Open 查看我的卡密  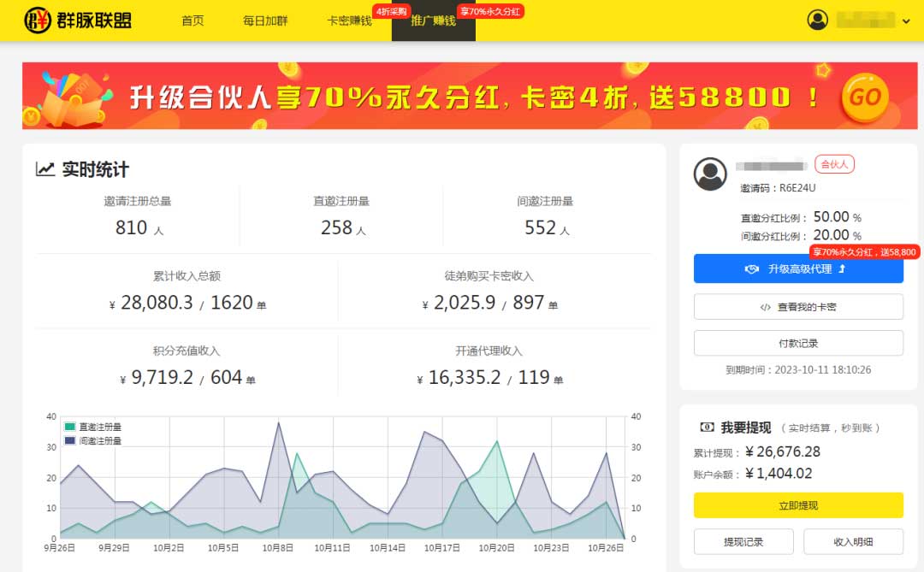coord(797,307)
